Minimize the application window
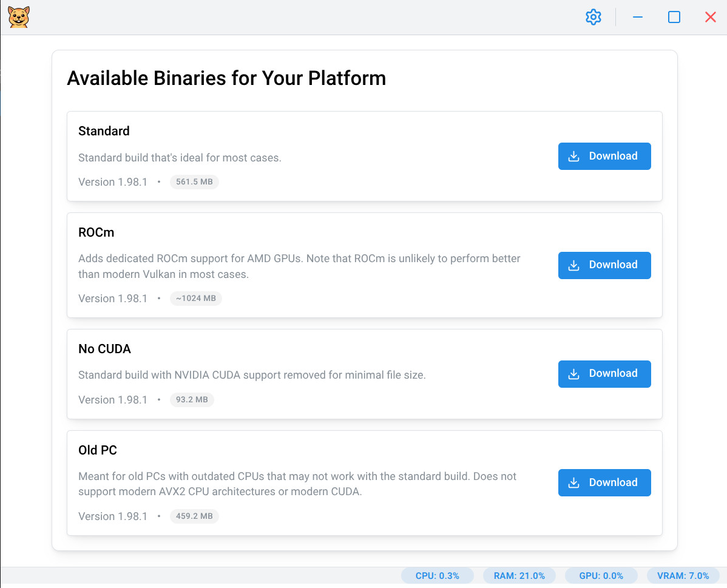The image size is (727, 588). [637, 17]
